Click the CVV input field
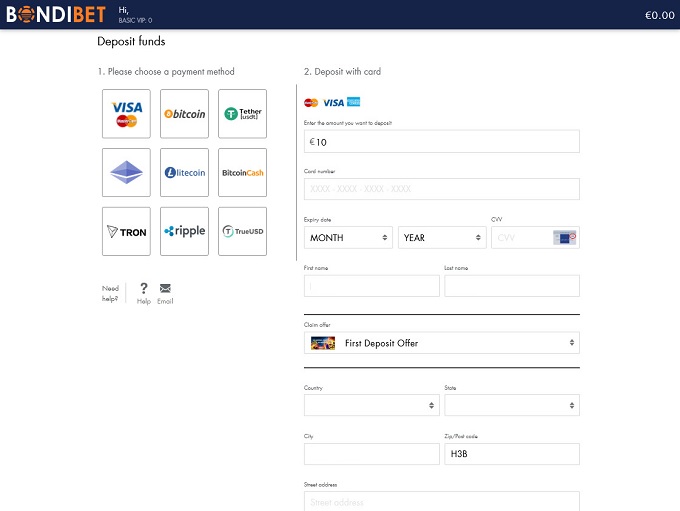 point(522,238)
